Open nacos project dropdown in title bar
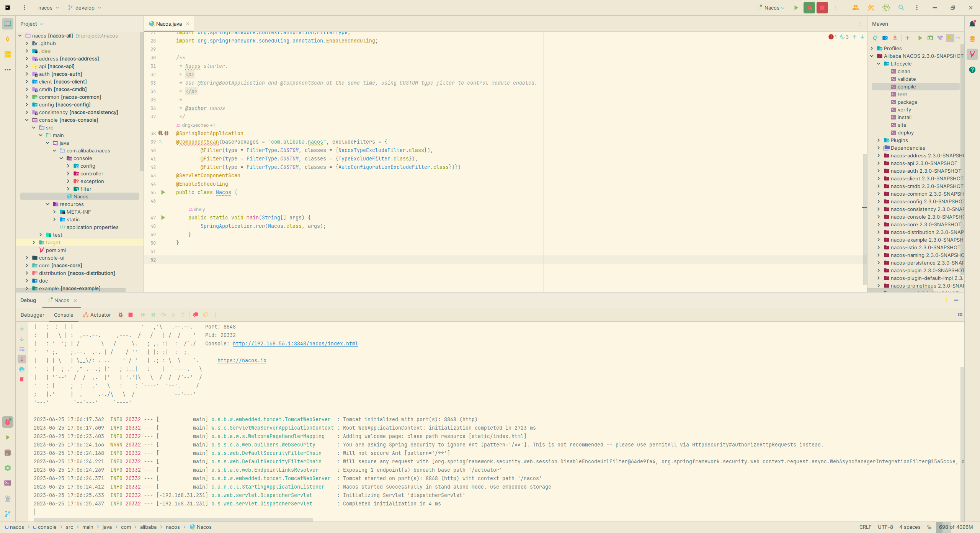The image size is (980, 533). (x=49, y=8)
